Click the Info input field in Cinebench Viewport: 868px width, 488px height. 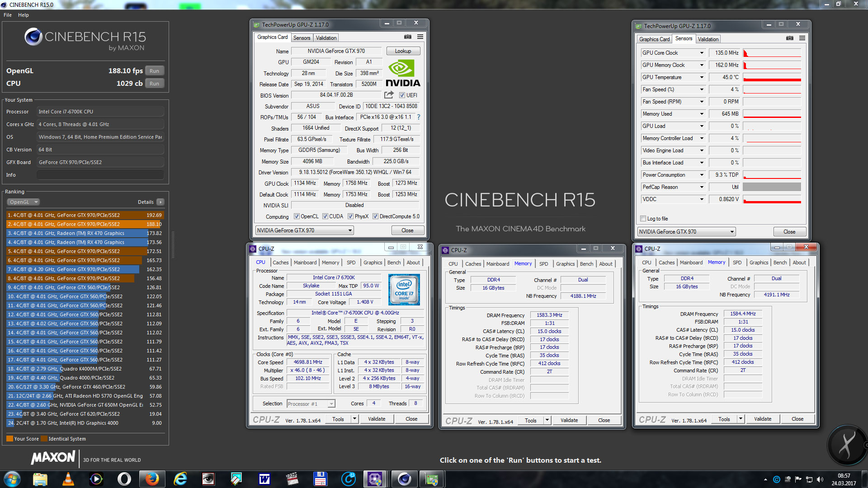click(100, 175)
